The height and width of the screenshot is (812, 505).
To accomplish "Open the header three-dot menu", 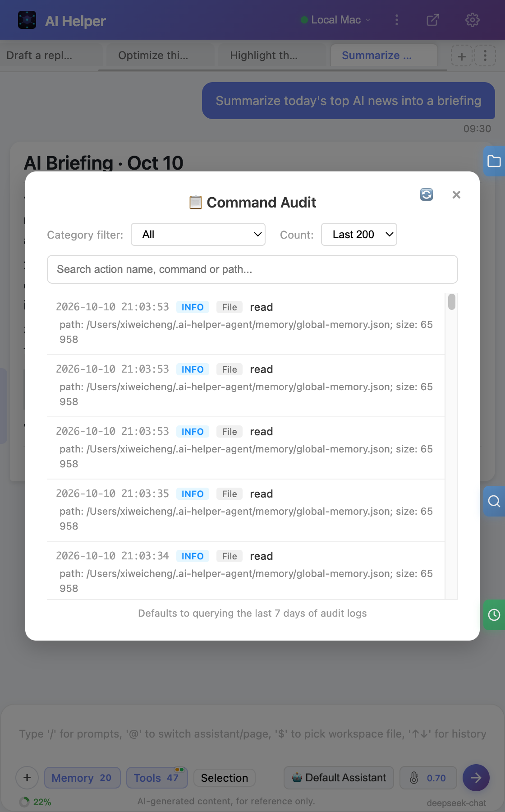I will point(397,20).
